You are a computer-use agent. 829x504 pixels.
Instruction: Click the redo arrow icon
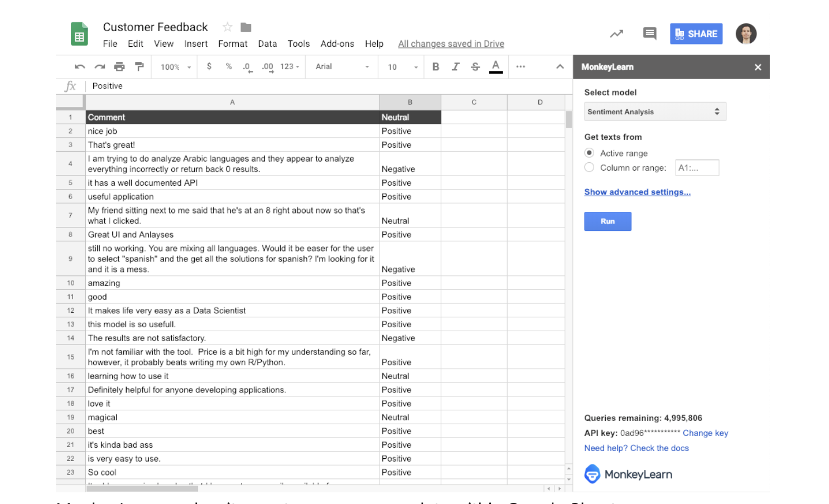point(100,67)
